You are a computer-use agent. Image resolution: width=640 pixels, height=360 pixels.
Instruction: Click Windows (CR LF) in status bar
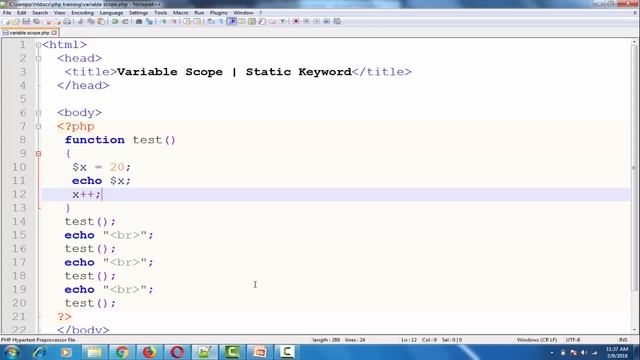coord(537,340)
